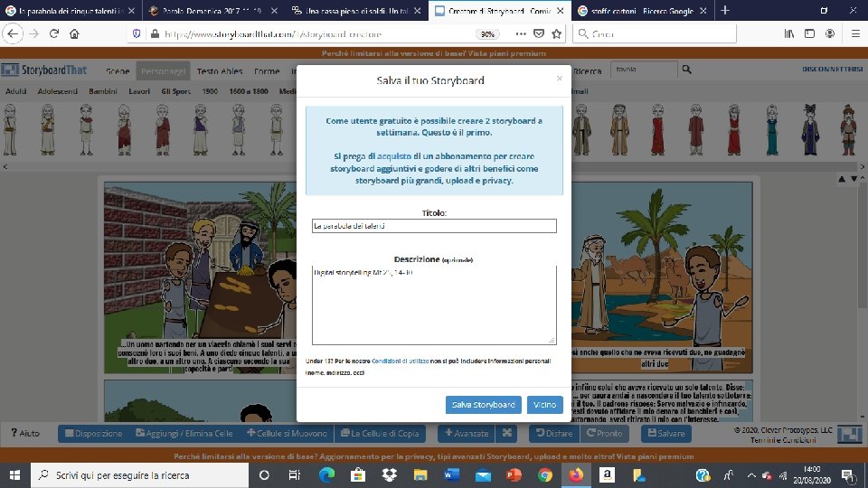
Task: Select 1600 a 1800 character subcategory
Action: (249, 90)
